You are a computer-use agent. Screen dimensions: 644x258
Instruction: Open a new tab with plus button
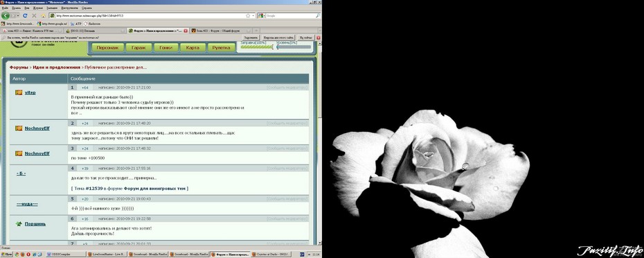256,31
